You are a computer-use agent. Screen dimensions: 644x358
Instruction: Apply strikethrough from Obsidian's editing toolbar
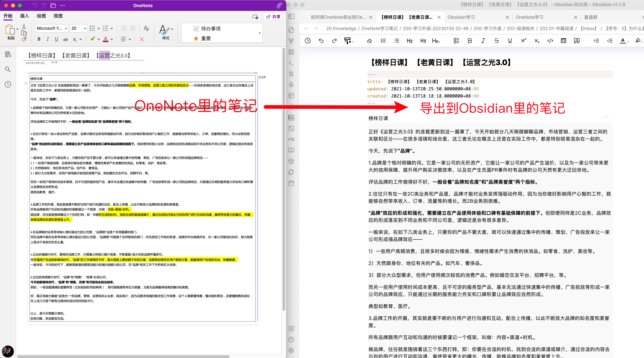[497, 41]
